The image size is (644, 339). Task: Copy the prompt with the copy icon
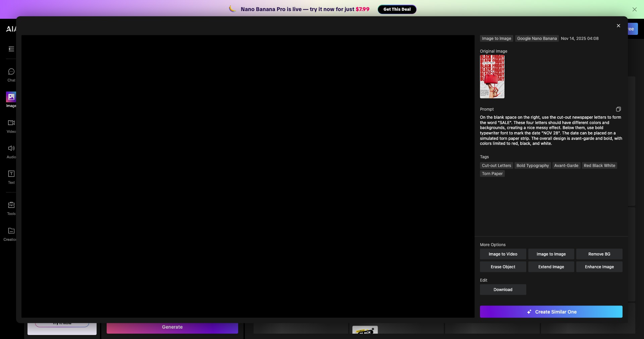pyautogui.click(x=619, y=109)
